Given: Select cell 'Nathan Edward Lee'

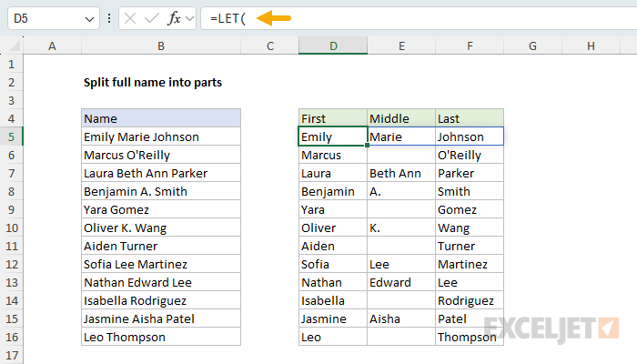Looking at the screenshot, I should [x=161, y=282].
